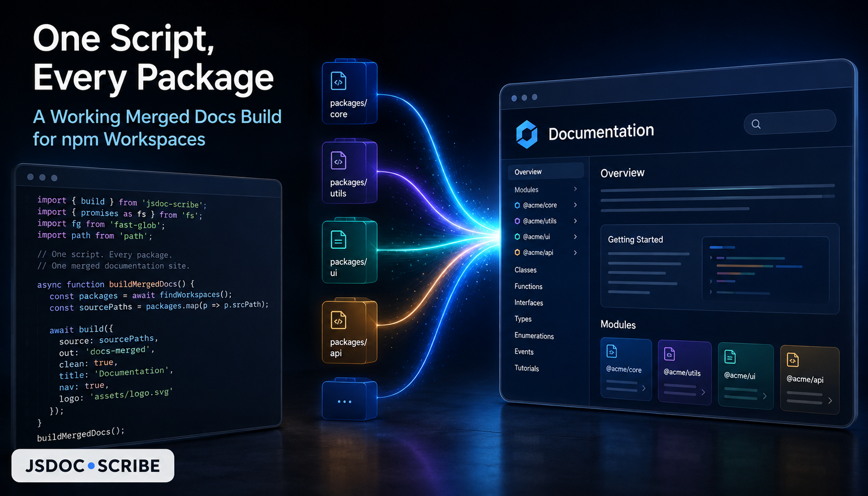
Task: Click the packages/ui folder label
Action: point(348,267)
